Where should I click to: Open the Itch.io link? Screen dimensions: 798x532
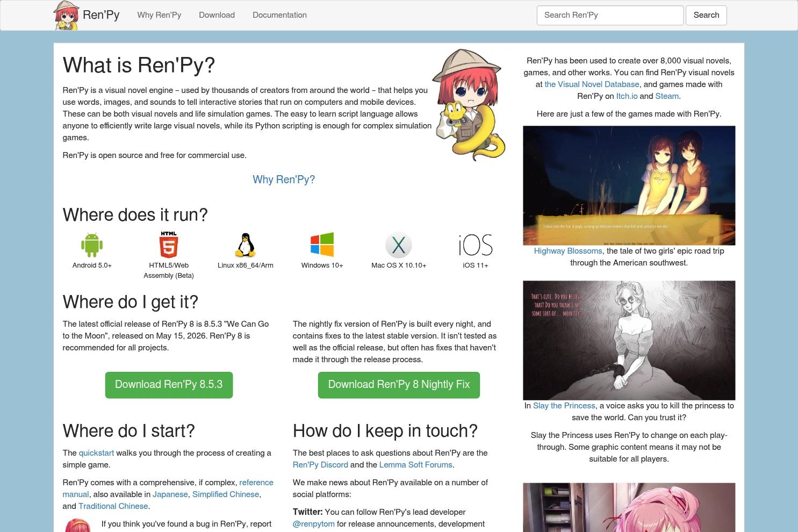point(627,96)
